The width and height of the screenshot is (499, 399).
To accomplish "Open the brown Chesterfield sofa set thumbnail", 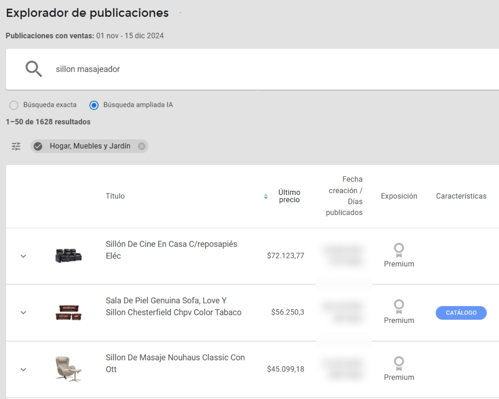I will [68, 312].
